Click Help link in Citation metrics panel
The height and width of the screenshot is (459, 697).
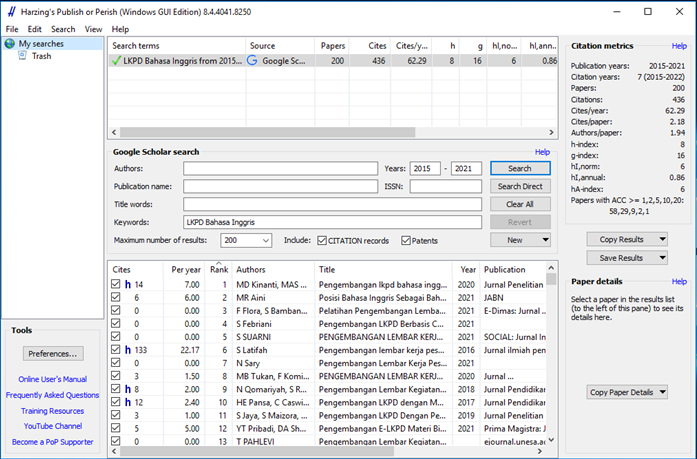coord(679,46)
